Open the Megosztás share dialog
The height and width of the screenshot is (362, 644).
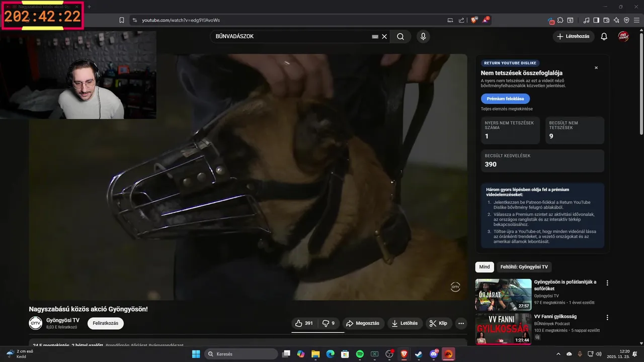pos(364,323)
